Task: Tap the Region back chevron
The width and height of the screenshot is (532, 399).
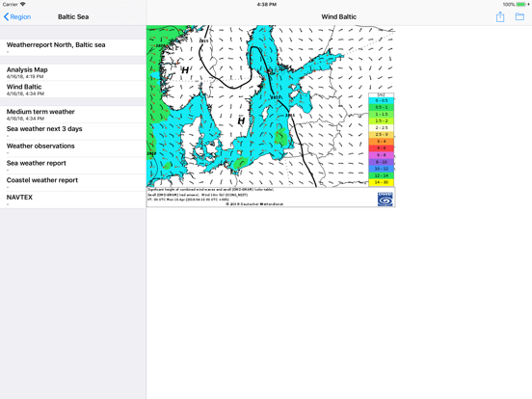Action: [x=6, y=16]
